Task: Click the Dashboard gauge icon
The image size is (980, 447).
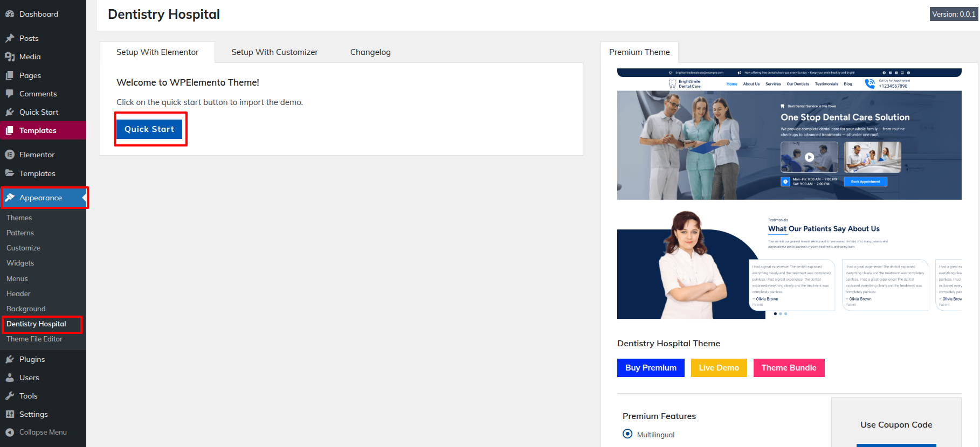Action: click(x=10, y=14)
